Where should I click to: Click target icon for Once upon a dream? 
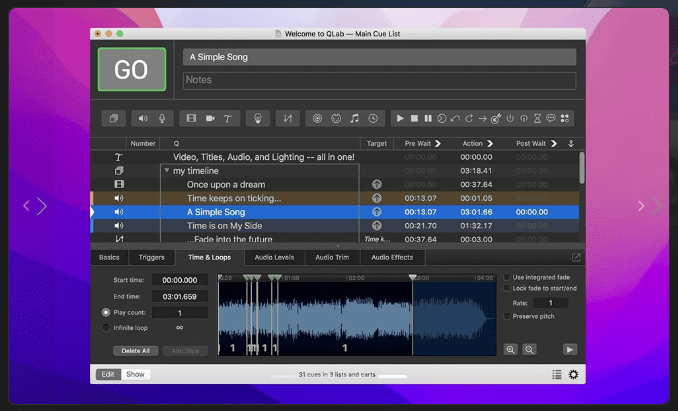(x=377, y=185)
